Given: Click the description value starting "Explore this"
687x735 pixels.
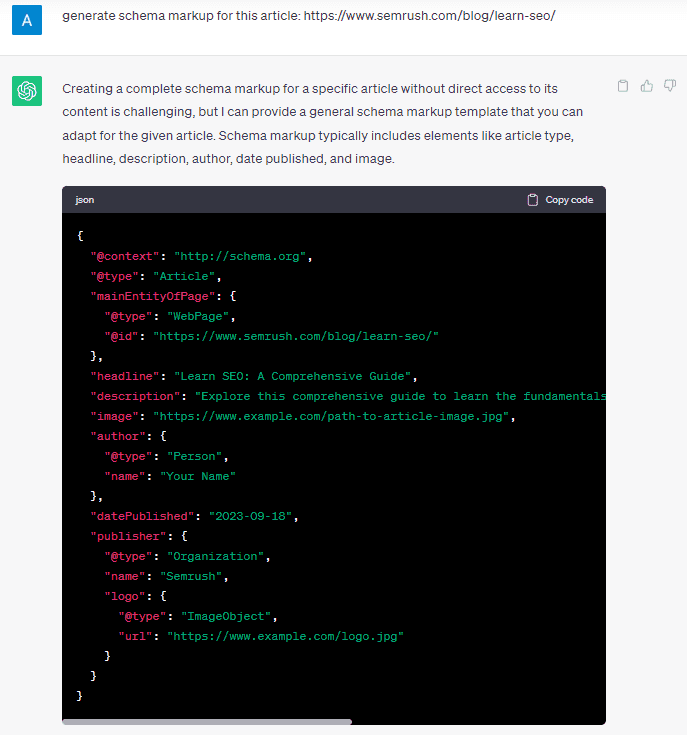Looking at the screenshot, I should [400, 397].
